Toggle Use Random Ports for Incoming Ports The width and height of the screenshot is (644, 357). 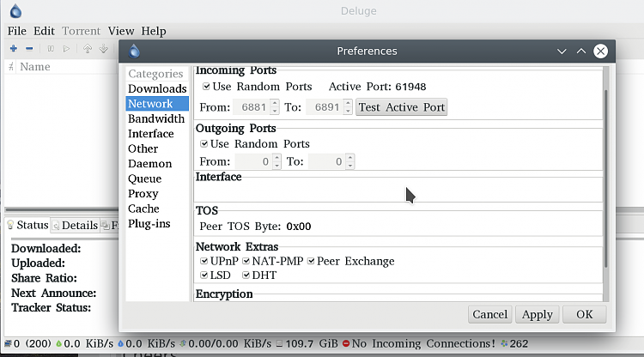point(206,87)
